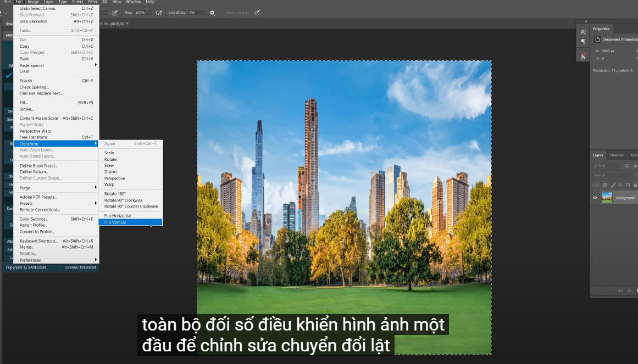Open the smoothing options gear icon
The width and height of the screenshot is (638, 364).
tap(212, 12)
